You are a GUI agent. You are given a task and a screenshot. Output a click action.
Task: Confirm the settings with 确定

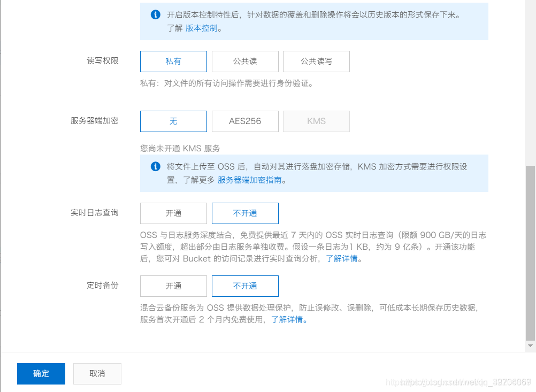coord(41,374)
